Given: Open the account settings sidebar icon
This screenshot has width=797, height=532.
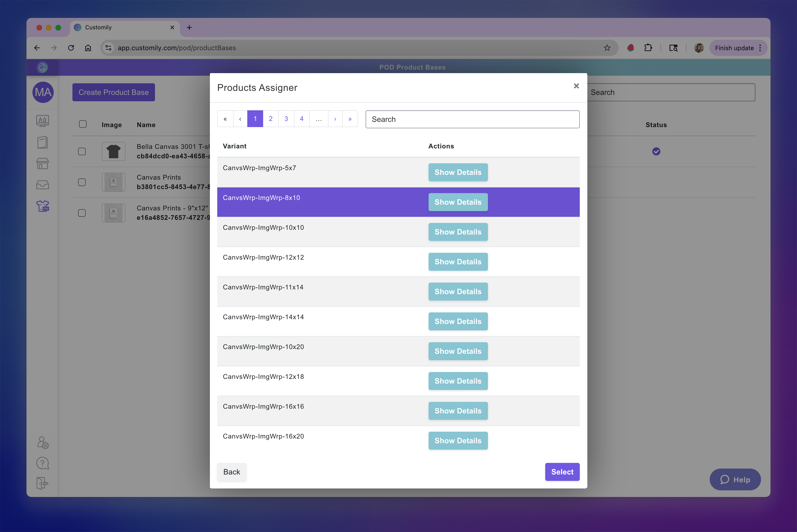Looking at the screenshot, I should (43, 443).
